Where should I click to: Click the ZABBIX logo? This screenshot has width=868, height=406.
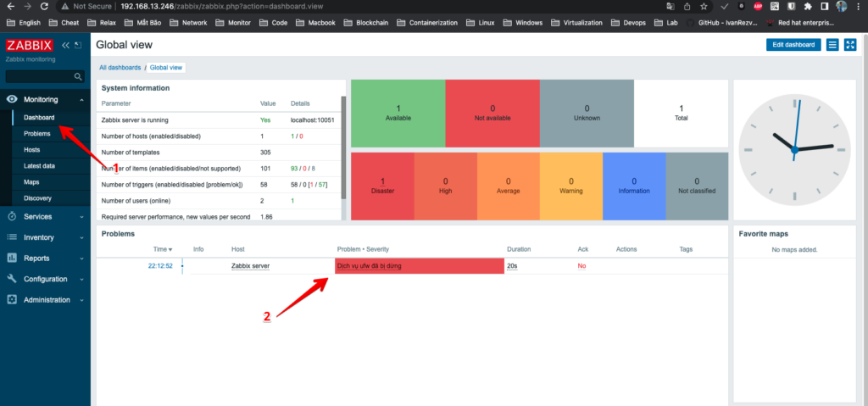coord(29,45)
